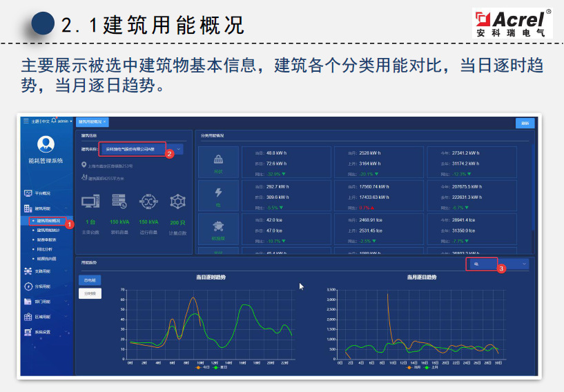Image resolution: width=564 pixels, height=392 pixels.
Task: Expand the 支路用能 menu chevron
Action: tap(66, 271)
